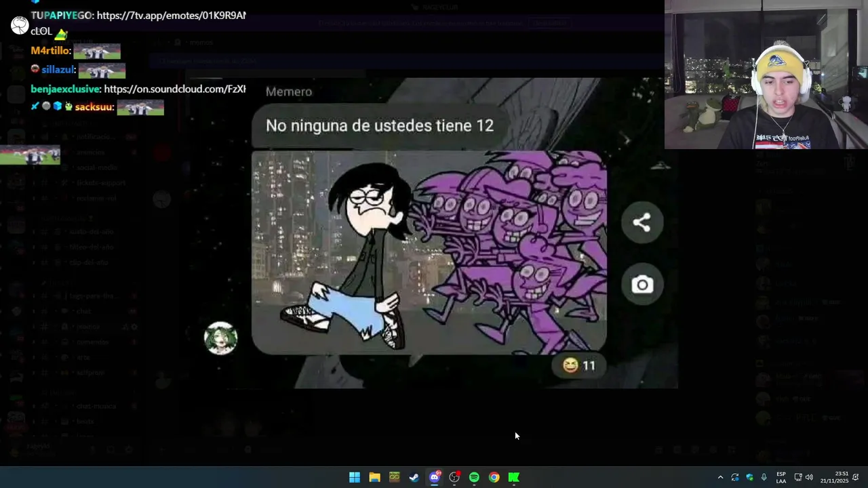Open the green Kick app on the taskbar
The width and height of the screenshot is (868, 488).
pyautogui.click(x=514, y=477)
